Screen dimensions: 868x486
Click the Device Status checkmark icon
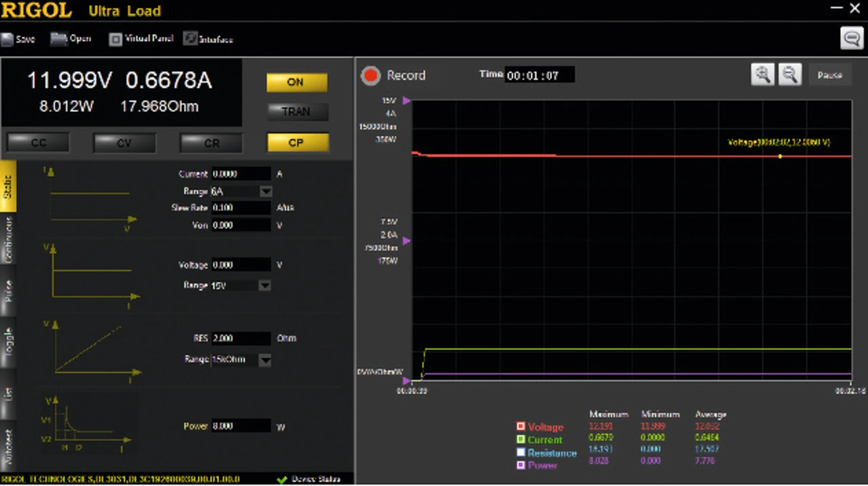click(282, 479)
